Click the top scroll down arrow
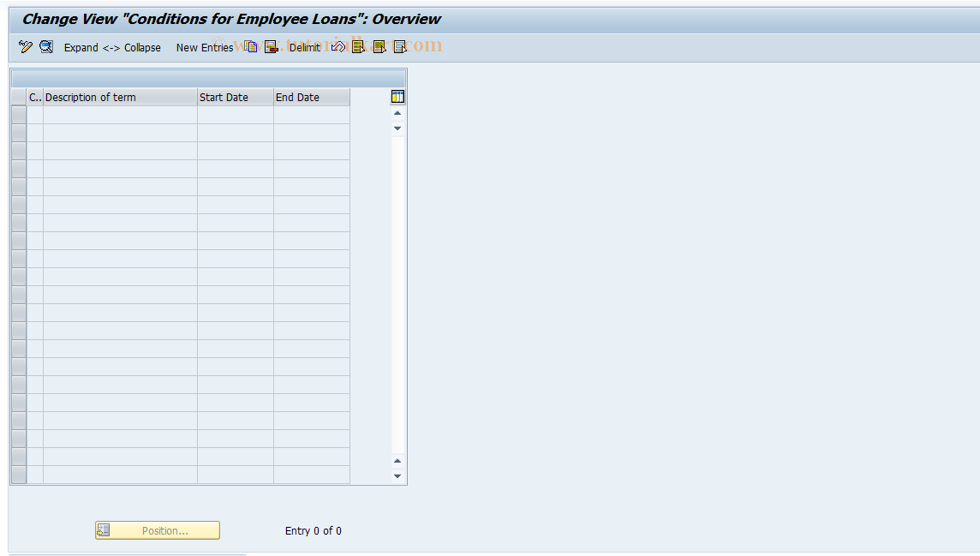The height and width of the screenshot is (556, 980). tap(397, 129)
